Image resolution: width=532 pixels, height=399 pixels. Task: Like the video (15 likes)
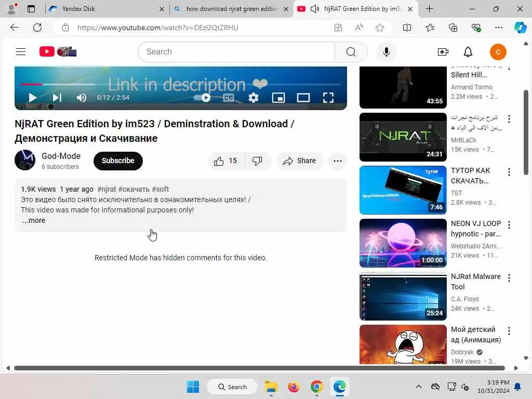[x=225, y=161]
